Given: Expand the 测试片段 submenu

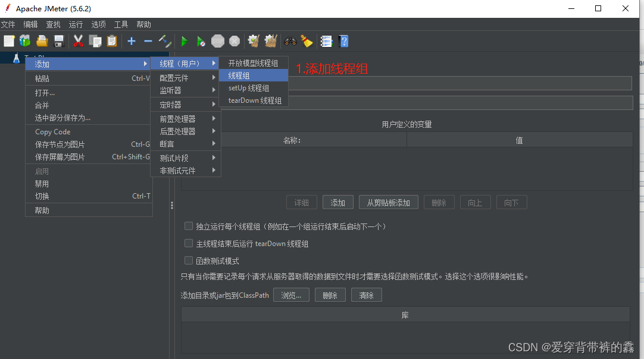Looking at the screenshot, I should click(186, 158).
